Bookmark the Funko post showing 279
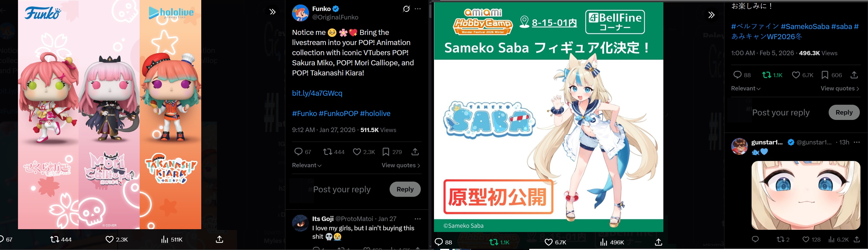The width and height of the screenshot is (868, 250). [392, 152]
